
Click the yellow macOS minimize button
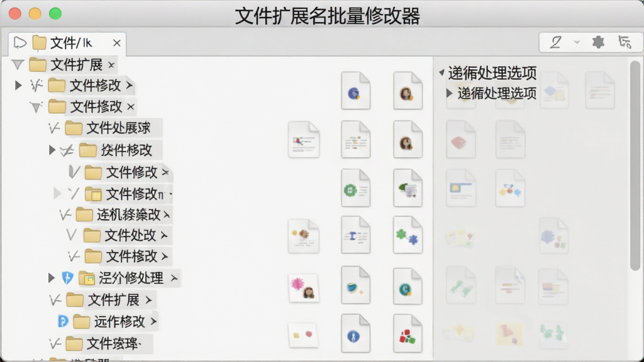coord(35,14)
